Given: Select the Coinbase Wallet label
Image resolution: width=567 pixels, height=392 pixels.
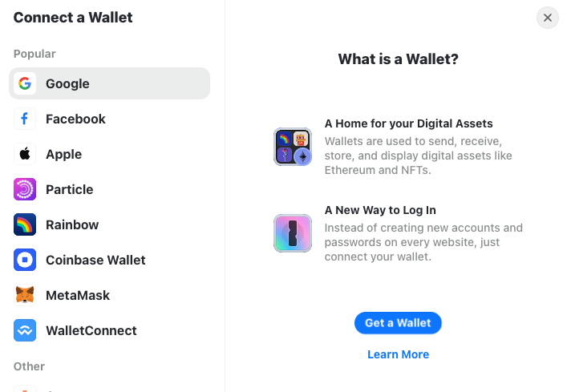Looking at the screenshot, I should pyautogui.click(x=95, y=260).
